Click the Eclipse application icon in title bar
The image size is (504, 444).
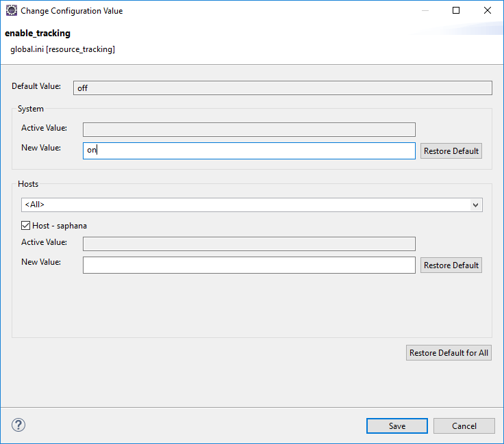point(11,11)
